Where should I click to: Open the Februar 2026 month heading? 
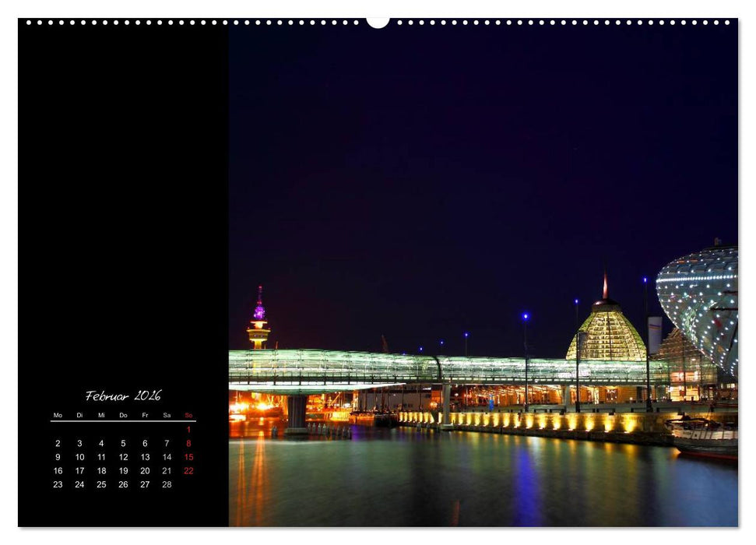[x=122, y=396]
